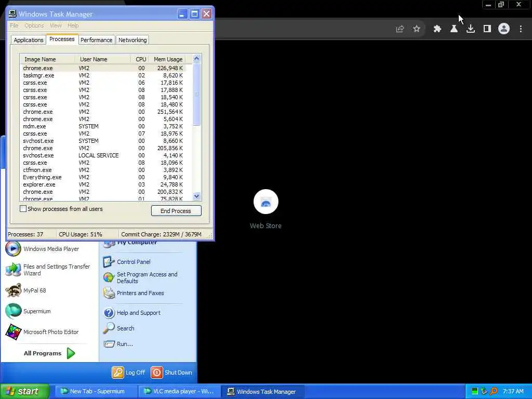Switch to the Networking tab

pyautogui.click(x=132, y=40)
